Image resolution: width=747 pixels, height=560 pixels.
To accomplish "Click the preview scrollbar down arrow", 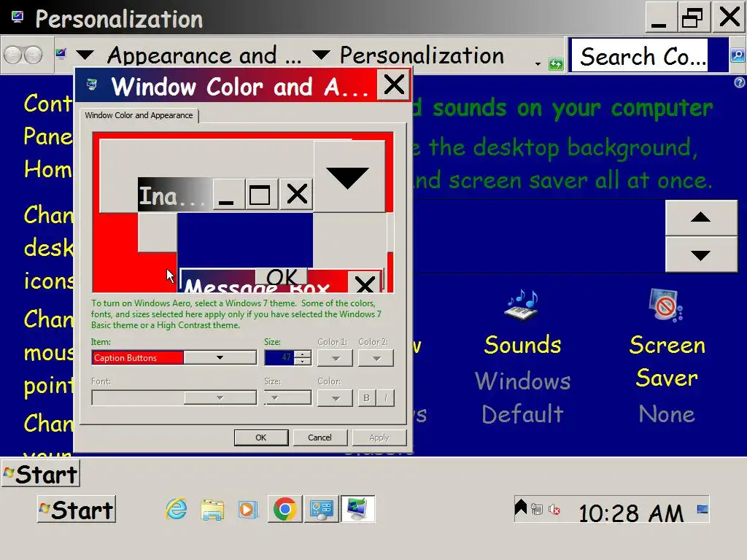I will click(348, 176).
